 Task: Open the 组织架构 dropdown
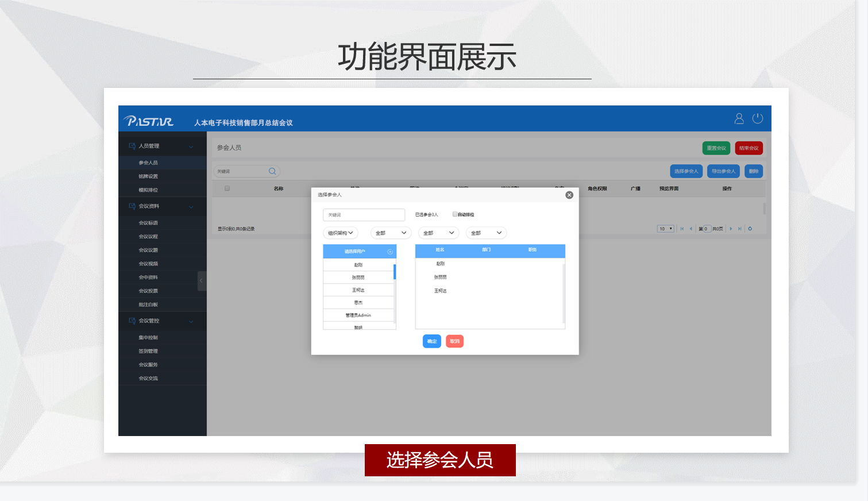tap(341, 233)
